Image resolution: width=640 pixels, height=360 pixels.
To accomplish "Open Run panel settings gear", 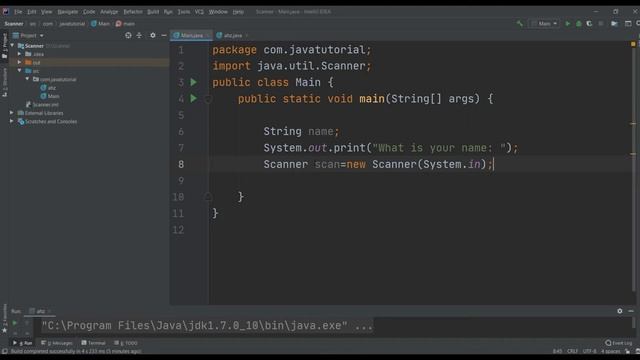I will coord(620,311).
